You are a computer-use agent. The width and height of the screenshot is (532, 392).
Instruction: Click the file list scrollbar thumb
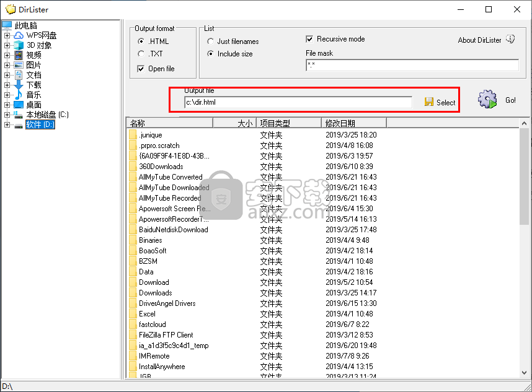tap(524, 176)
